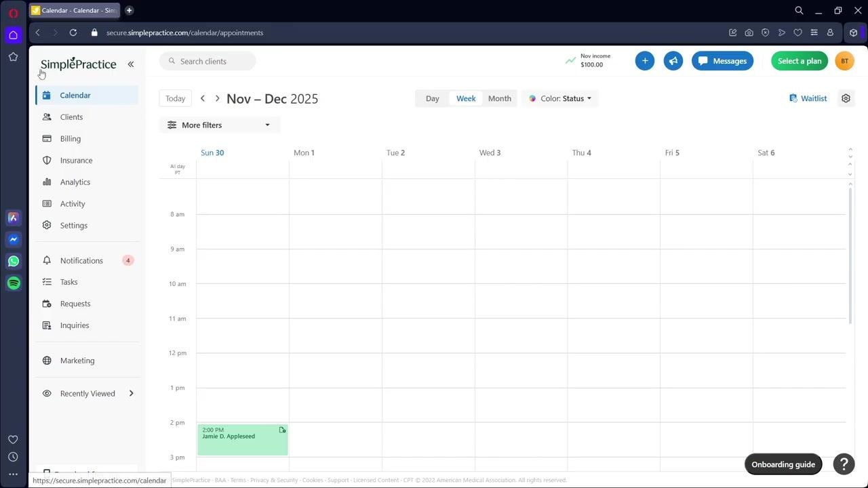The image size is (868, 488).
Task: Open the Waitlist link
Action: (808, 98)
